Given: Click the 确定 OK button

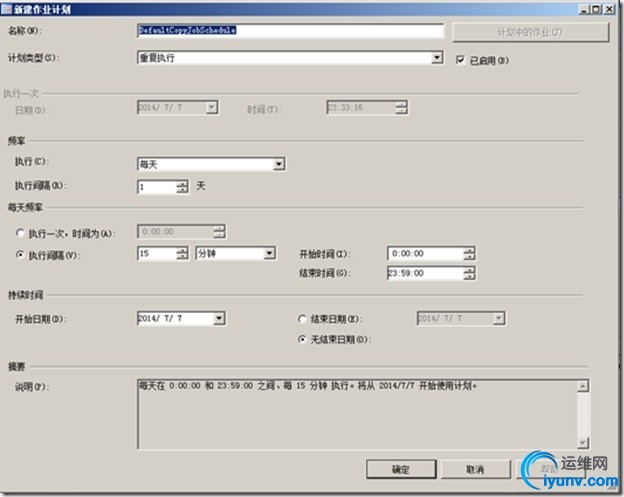Looking at the screenshot, I should 401,470.
